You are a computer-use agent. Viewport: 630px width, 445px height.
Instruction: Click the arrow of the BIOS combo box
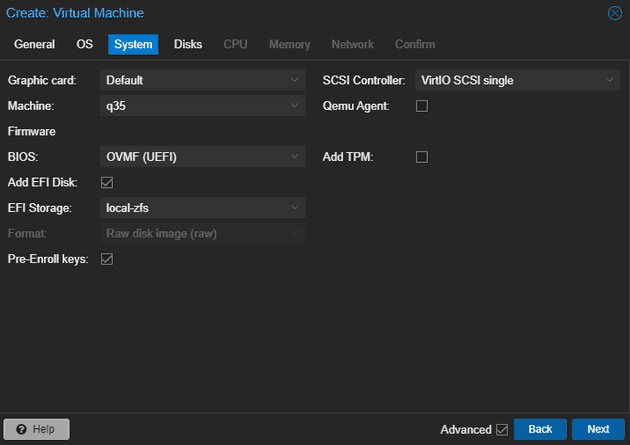(x=295, y=157)
